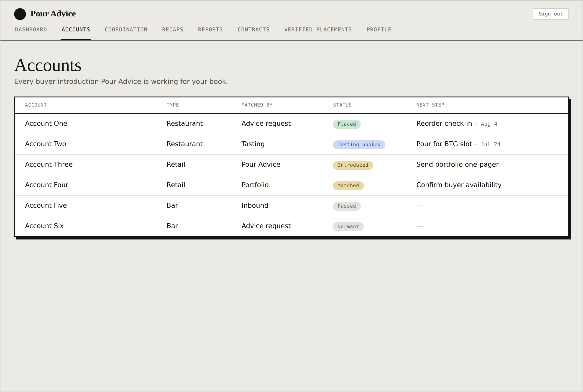Click Retail type in Account Four row
583x392 pixels.
[x=176, y=185]
